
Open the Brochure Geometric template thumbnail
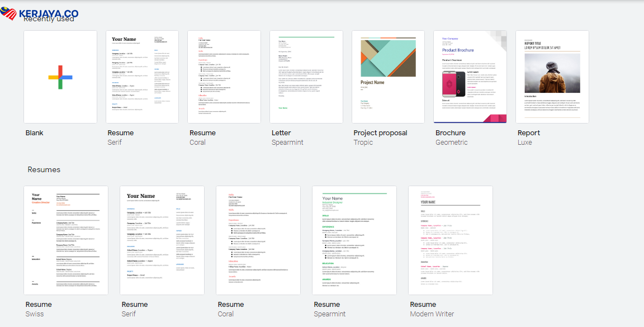pos(470,77)
